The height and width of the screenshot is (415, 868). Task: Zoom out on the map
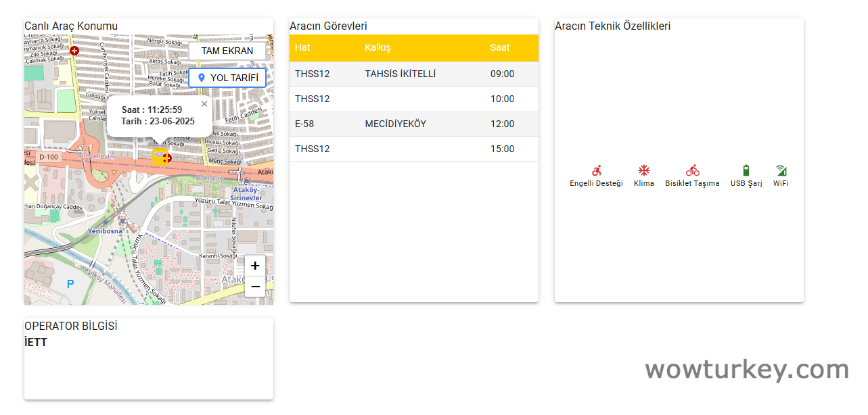pyautogui.click(x=255, y=287)
